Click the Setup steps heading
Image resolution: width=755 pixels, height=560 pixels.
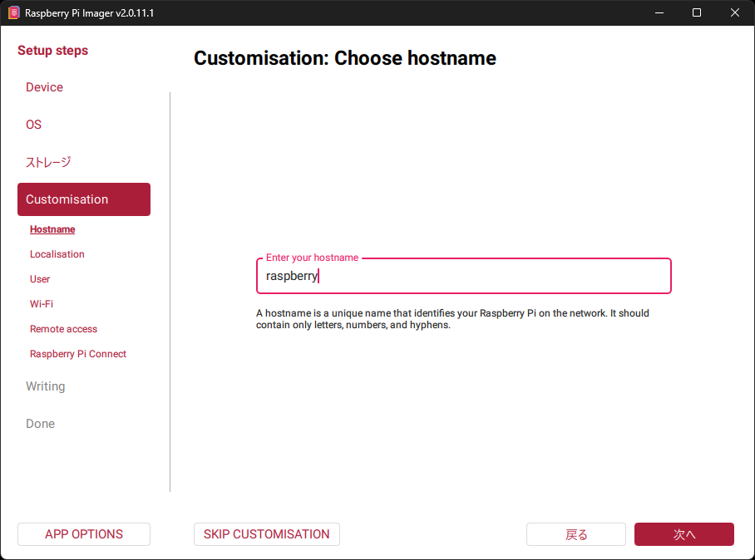(x=53, y=51)
